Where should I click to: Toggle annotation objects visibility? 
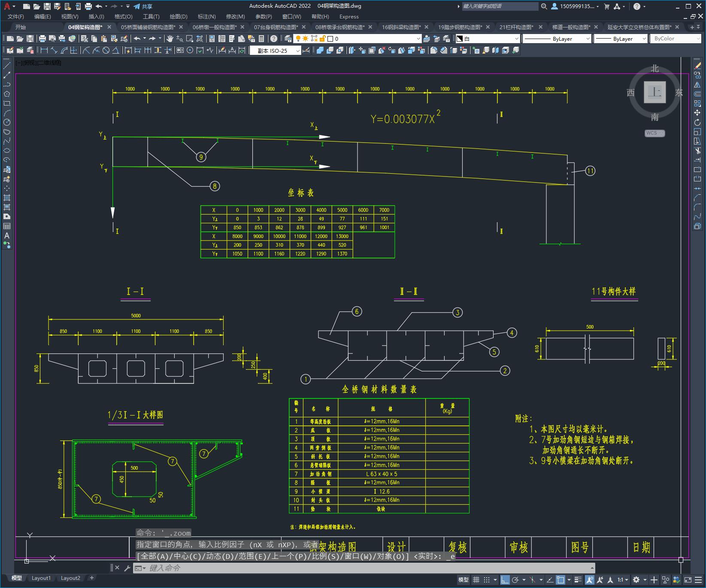(x=590, y=580)
